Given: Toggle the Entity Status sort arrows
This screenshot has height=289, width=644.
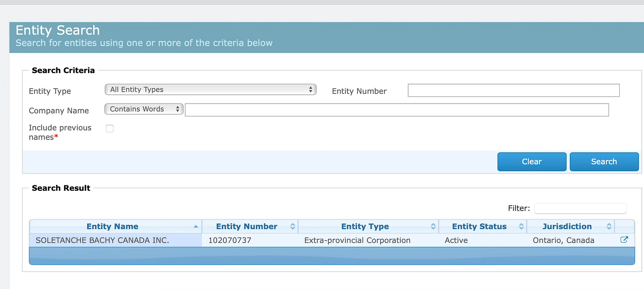Looking at the screenshot, I should 521,227.
